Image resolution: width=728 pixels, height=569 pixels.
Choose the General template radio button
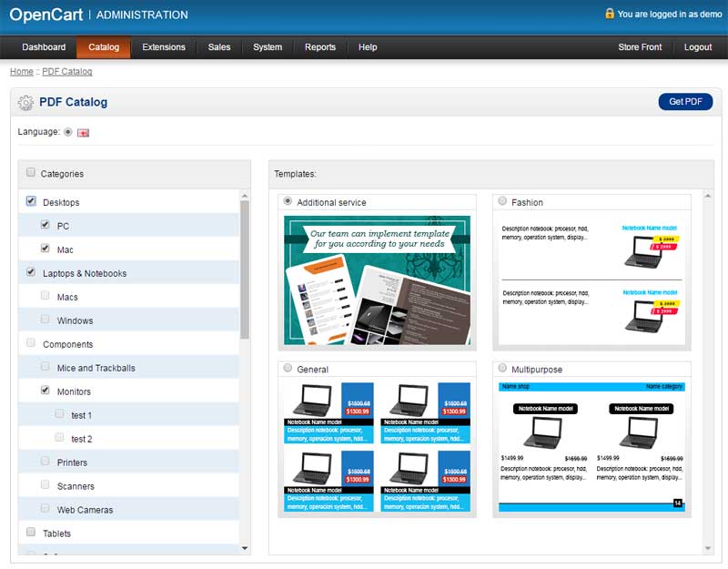click(288, 369)
